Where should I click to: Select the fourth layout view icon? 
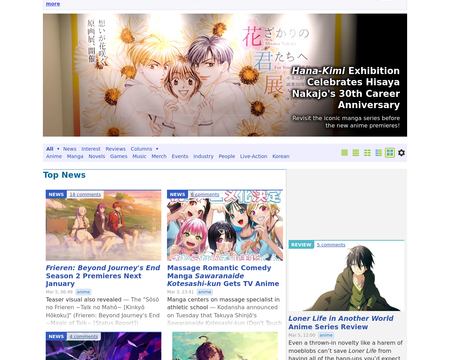tap(379, 153)
